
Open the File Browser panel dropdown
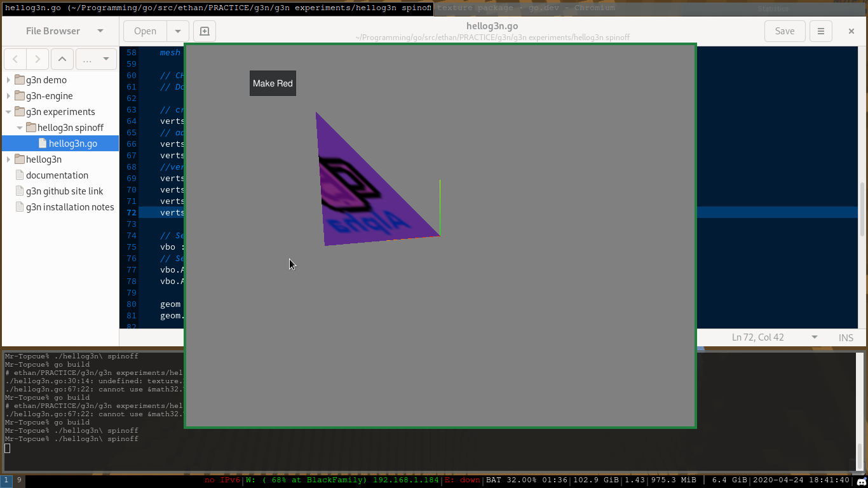click(x=100, y=31)
